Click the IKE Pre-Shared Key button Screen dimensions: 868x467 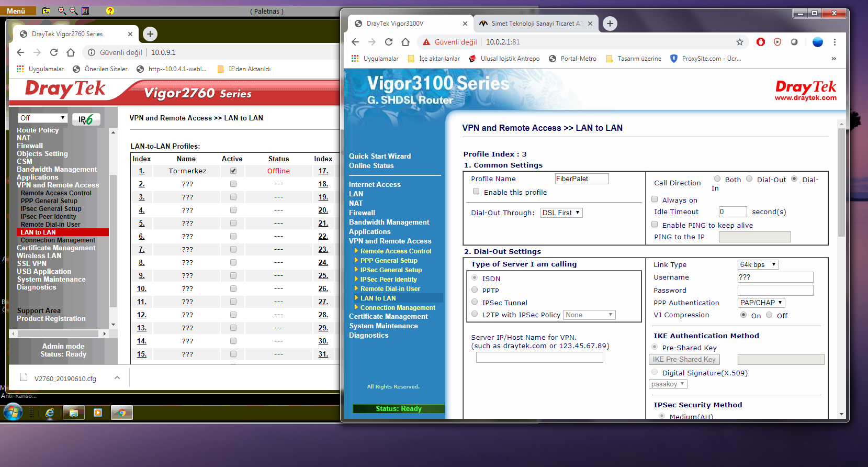pos(684,359)
